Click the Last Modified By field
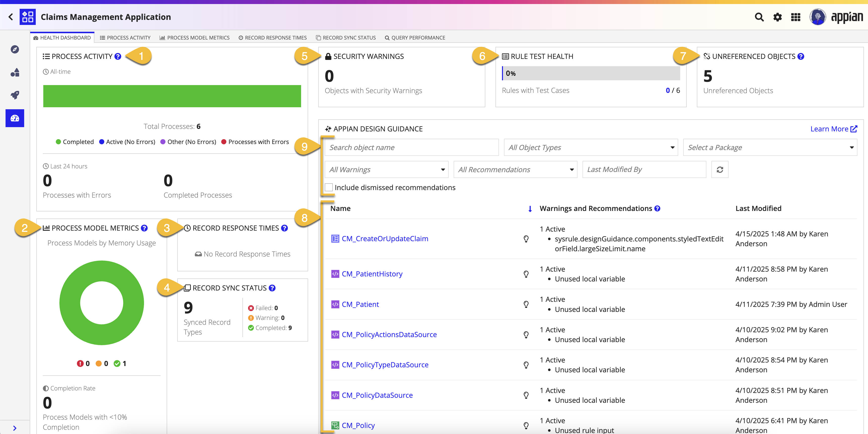 point(644,169)
